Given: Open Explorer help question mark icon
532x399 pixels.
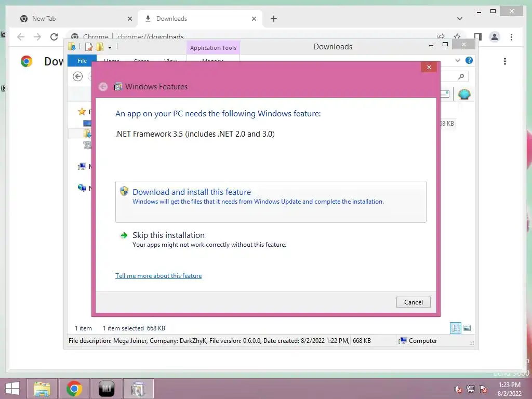Looking at the screenshot, I should pos(469,60).
